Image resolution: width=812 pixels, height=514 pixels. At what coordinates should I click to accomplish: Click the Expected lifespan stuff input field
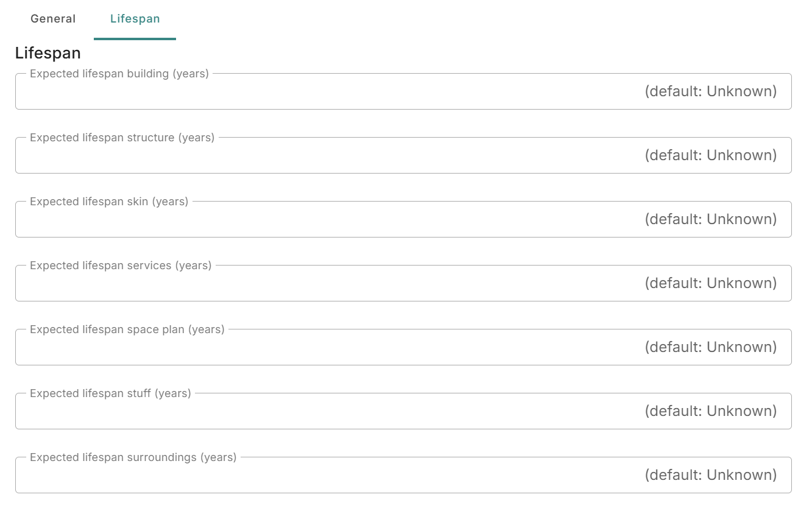coord(402,410)
